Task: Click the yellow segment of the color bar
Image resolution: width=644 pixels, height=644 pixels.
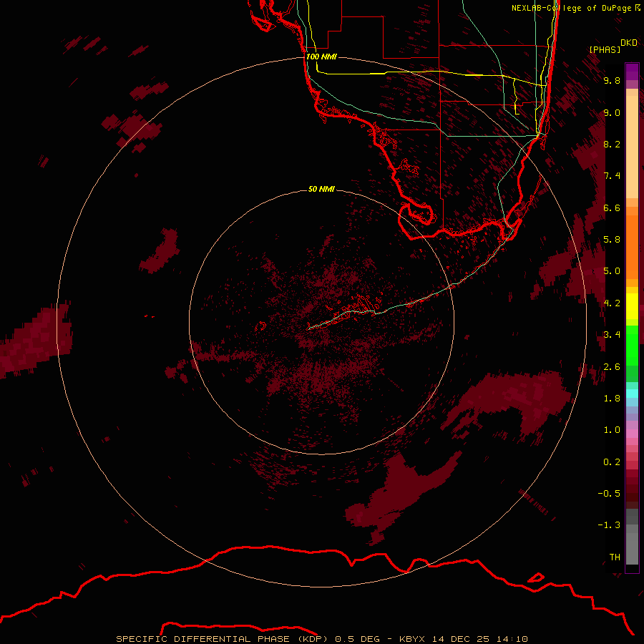Action: 632,306
